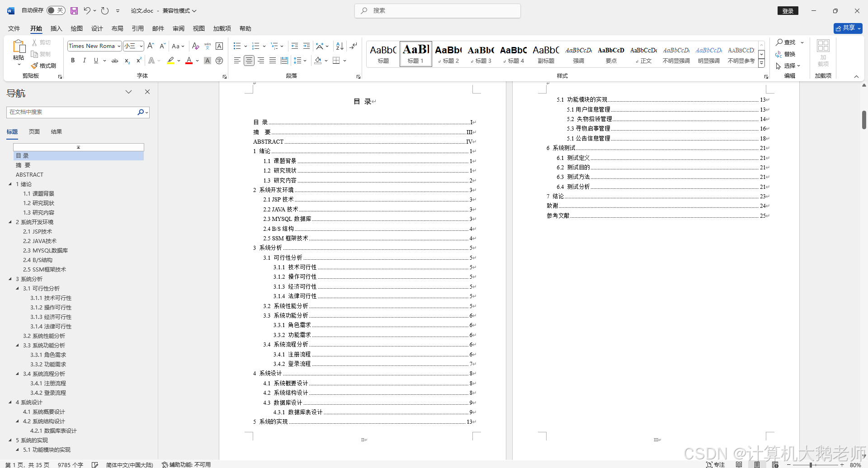Justify paragraph text

pos(272,60)
